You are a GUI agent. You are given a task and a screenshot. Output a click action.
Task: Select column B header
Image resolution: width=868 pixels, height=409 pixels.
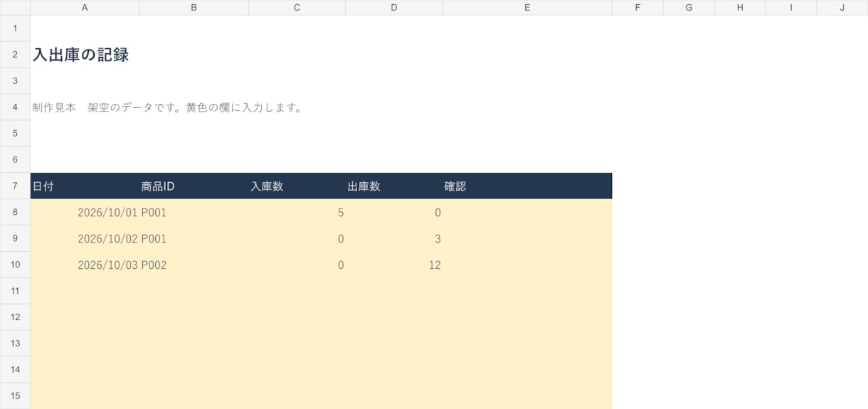pos(194,7)
